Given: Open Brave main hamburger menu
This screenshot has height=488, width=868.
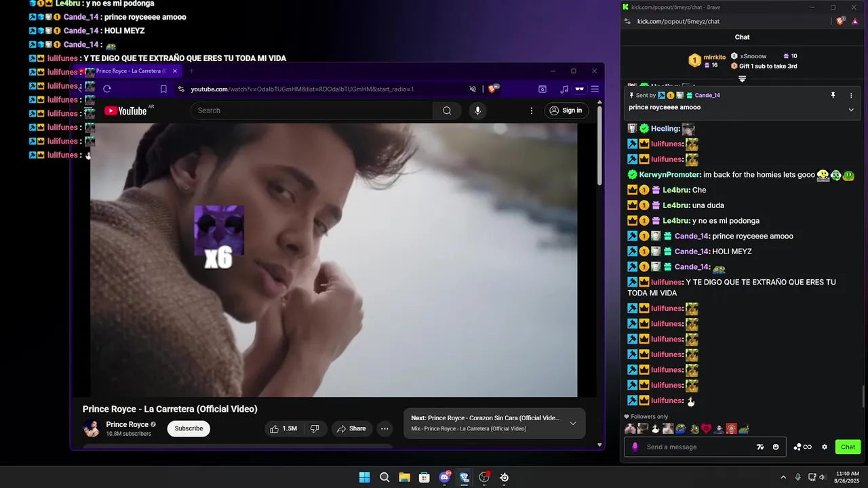Looking at the screenshot, I should pyautogui.click(x=595, y=89).
